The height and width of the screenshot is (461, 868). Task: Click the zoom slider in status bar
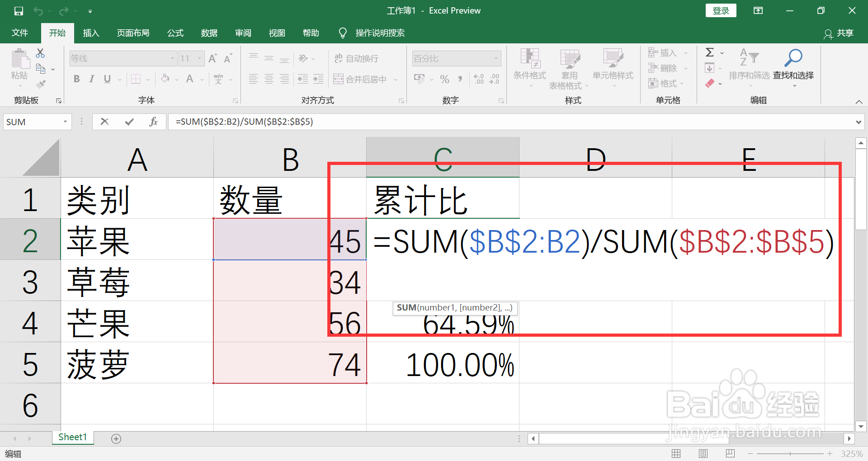(x=790, y=453)
